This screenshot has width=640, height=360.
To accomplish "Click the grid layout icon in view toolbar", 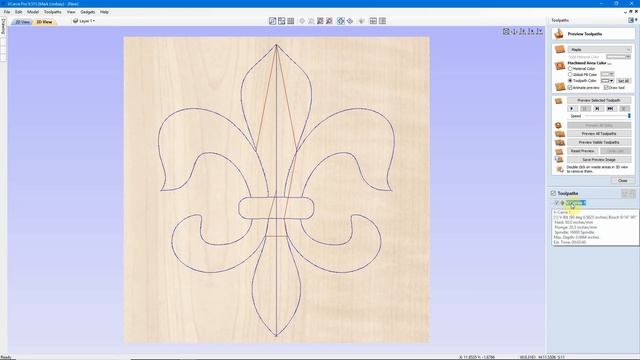I will coord(291,21).
